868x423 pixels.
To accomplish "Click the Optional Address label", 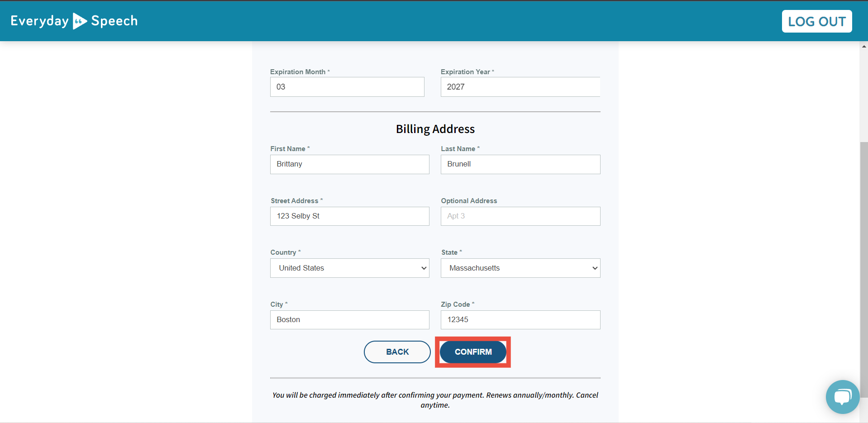I will pyautogui.click(x=469, y=201).
